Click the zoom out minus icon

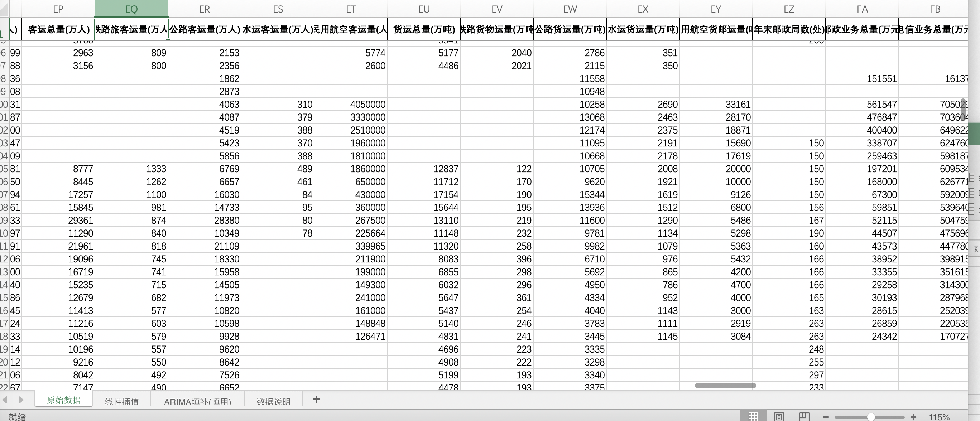point(826,417)
